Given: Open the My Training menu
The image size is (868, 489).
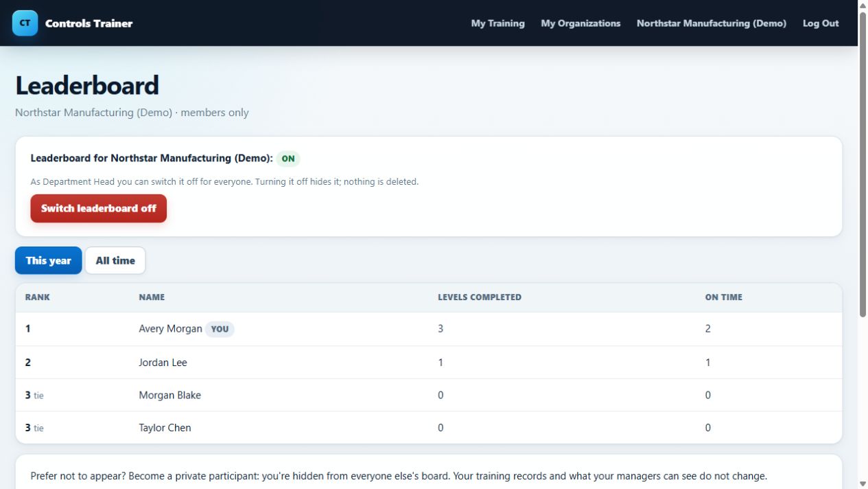Looking at the screenshot, I should [497, 23].
